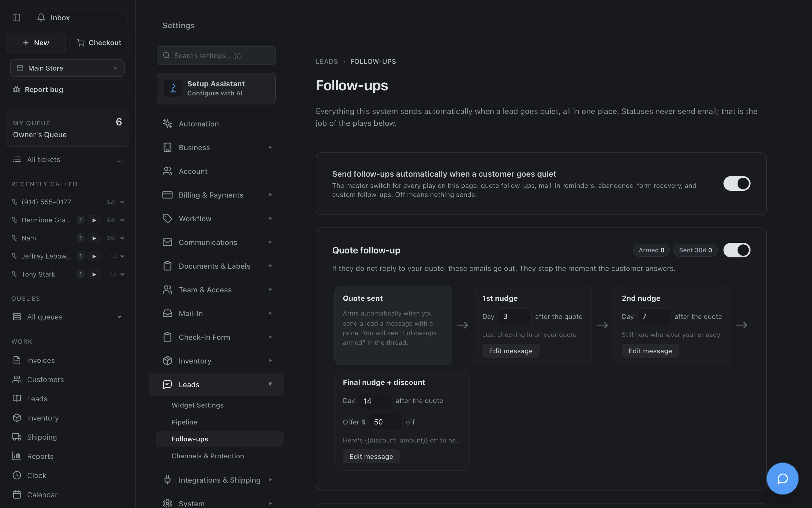
Task: Click 2nd nudge Day input
Action: [x=654, y=316]
